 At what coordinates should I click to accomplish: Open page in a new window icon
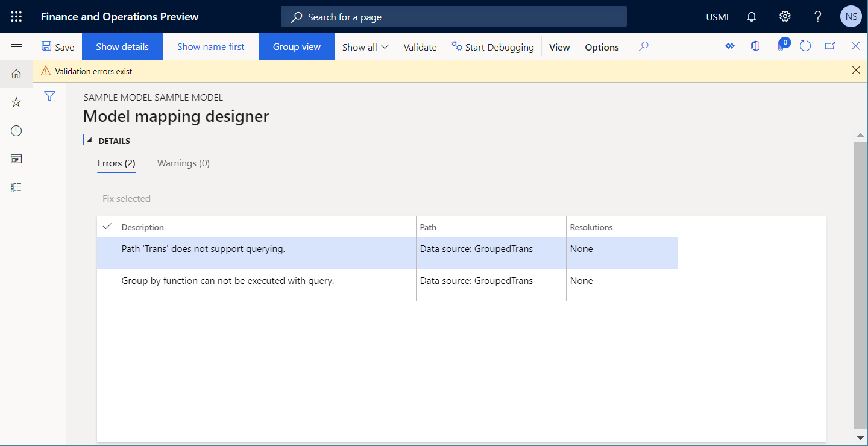[830, 46]
